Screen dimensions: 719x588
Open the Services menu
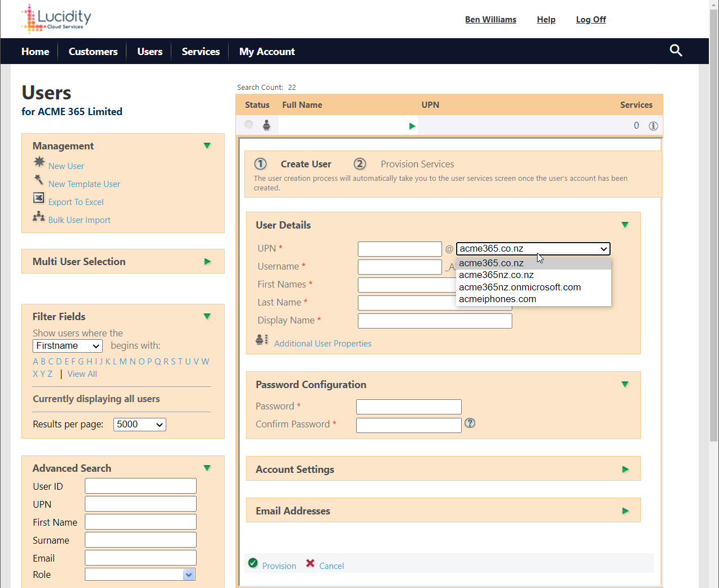pyautogui.click(x=201, y=52)
